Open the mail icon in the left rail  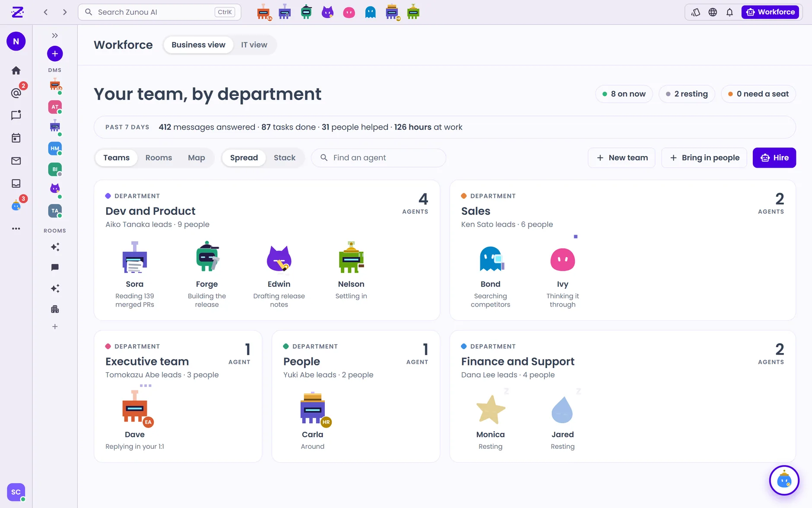(x=16, y=161)
